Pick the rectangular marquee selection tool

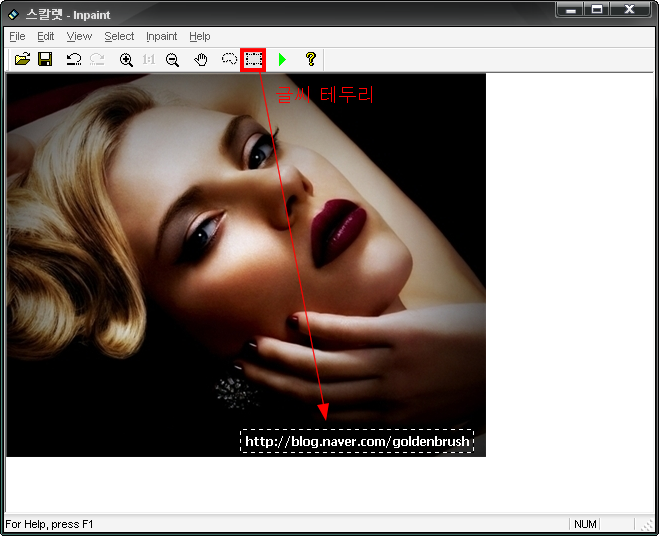[x=253, y=60]
